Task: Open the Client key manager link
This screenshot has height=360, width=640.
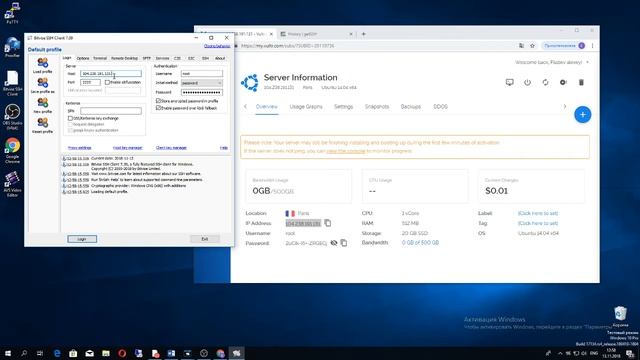Action: (x=171, y=147)
